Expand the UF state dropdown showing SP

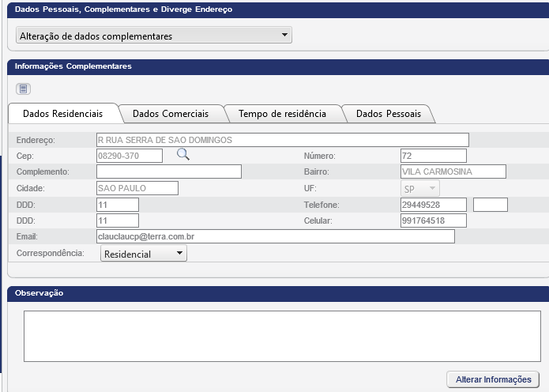tap(420, 189)
